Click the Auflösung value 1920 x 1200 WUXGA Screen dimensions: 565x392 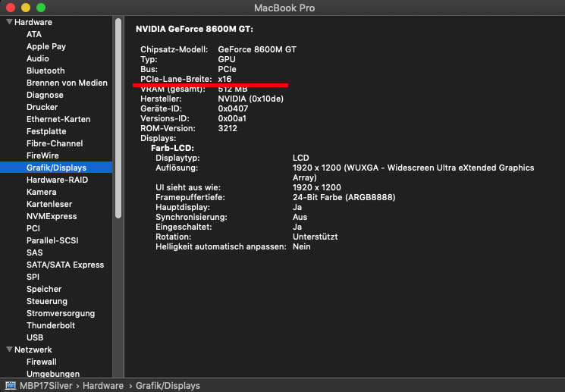[x=413, y=173]
